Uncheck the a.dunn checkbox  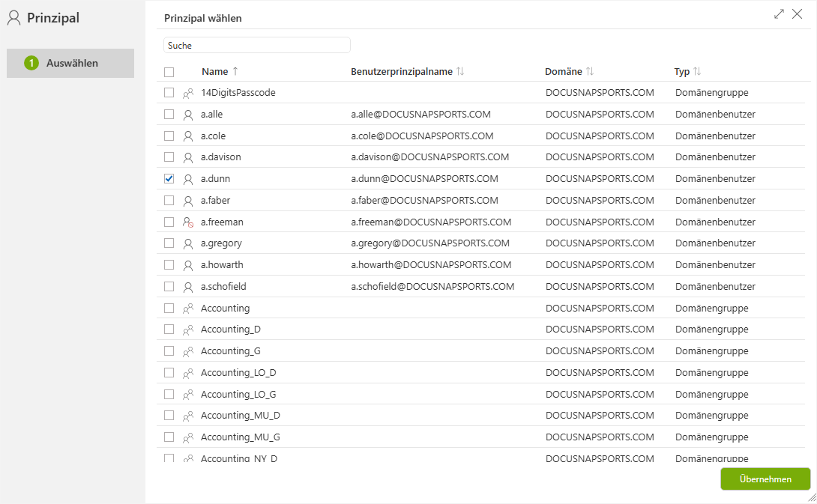(x=169, y=178)
